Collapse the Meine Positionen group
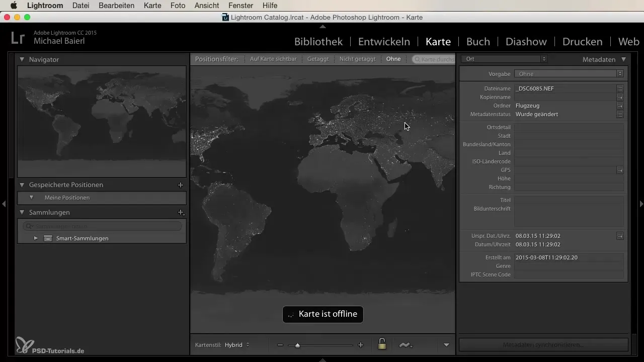The width and height of the screenshot is (644, 362). pyautogui.click(x=31, y=198)
